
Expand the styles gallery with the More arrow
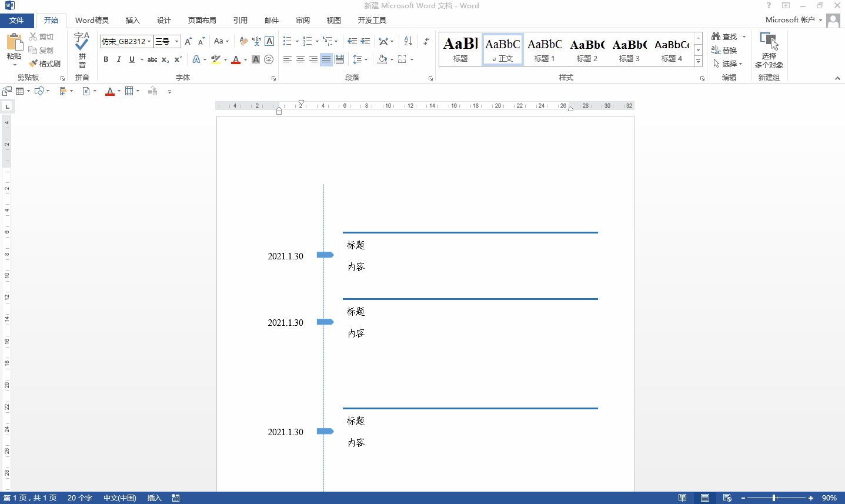pos(698,62)
